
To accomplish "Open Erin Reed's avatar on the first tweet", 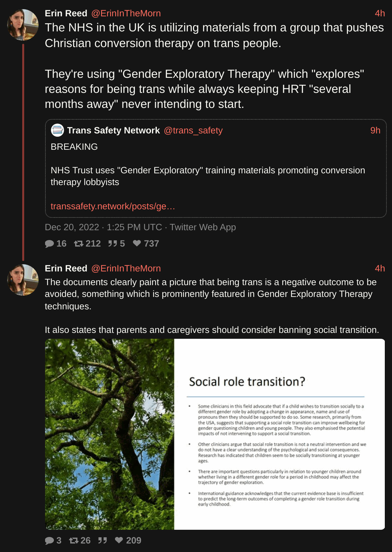I will click(23, 25).
